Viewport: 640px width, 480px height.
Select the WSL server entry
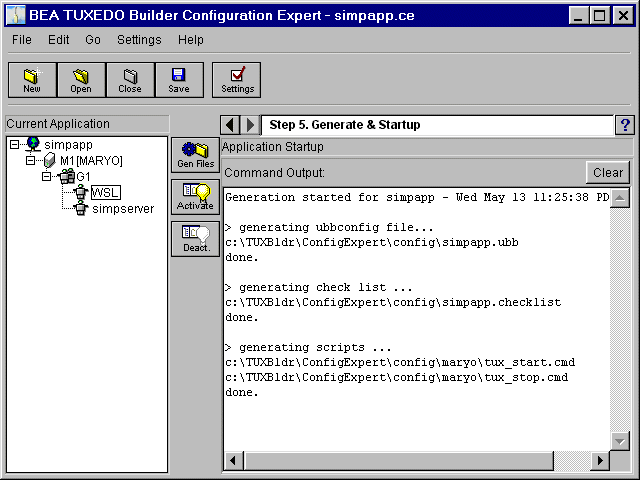click(x=106, y=192)
